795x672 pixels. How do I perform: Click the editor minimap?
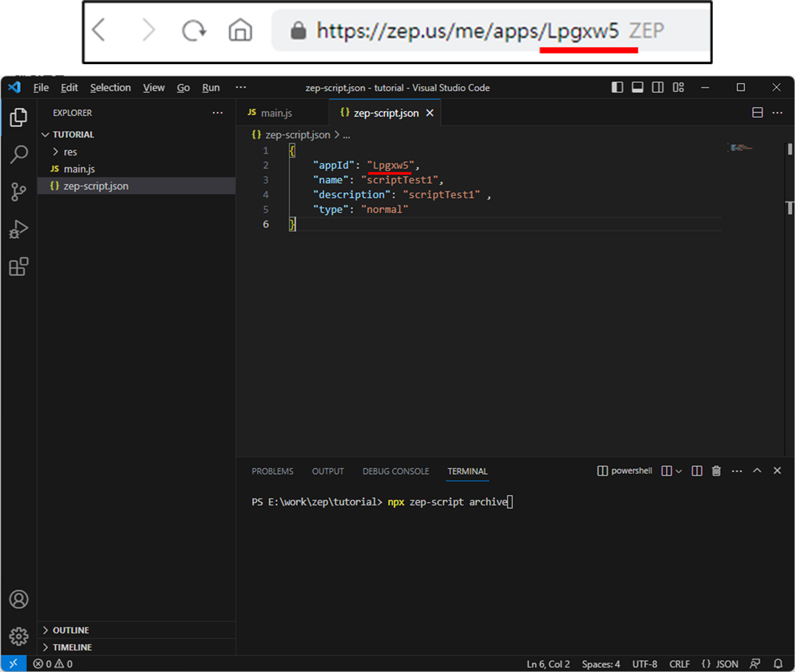click(x=742, y=147)
